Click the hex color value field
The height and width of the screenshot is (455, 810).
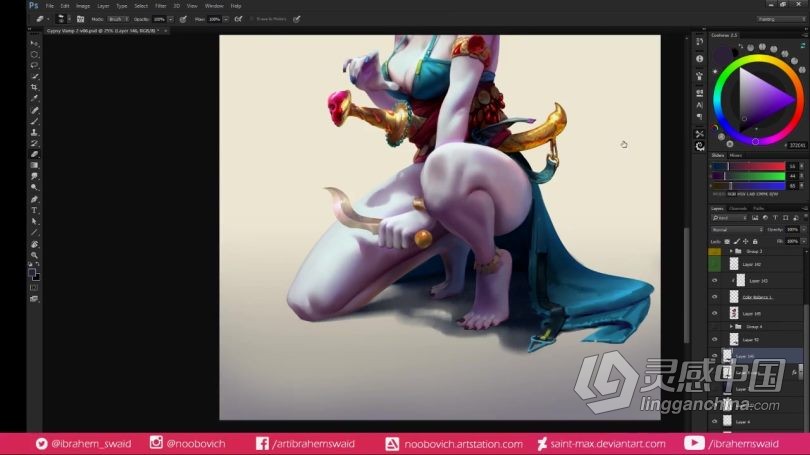point(798,145)
